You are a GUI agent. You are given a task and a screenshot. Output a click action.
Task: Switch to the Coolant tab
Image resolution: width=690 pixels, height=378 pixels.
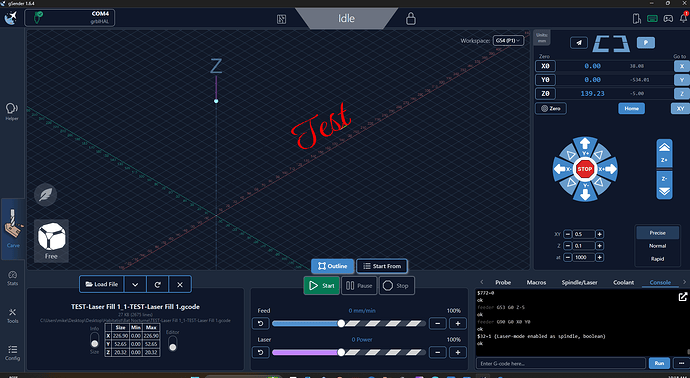click(x=624, y=283)
